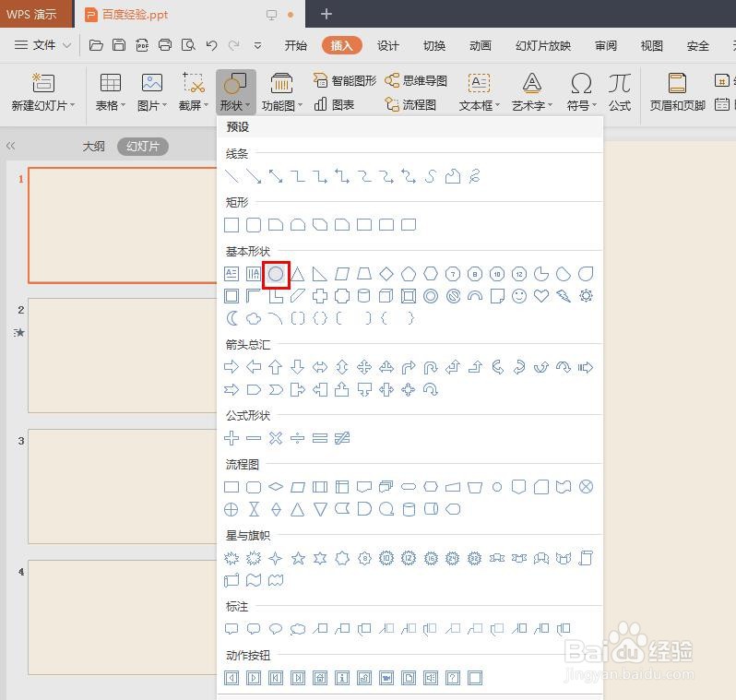The image size is (736, 700).
Task: Click the print icon in quick toolbar
Action: tap(165, 45)
